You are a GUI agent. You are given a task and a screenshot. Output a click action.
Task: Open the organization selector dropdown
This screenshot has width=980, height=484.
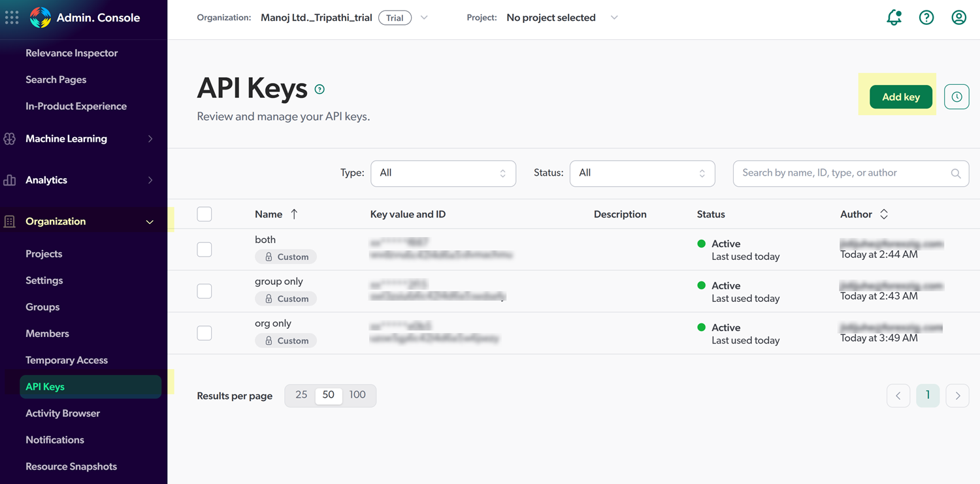point(424,18)
